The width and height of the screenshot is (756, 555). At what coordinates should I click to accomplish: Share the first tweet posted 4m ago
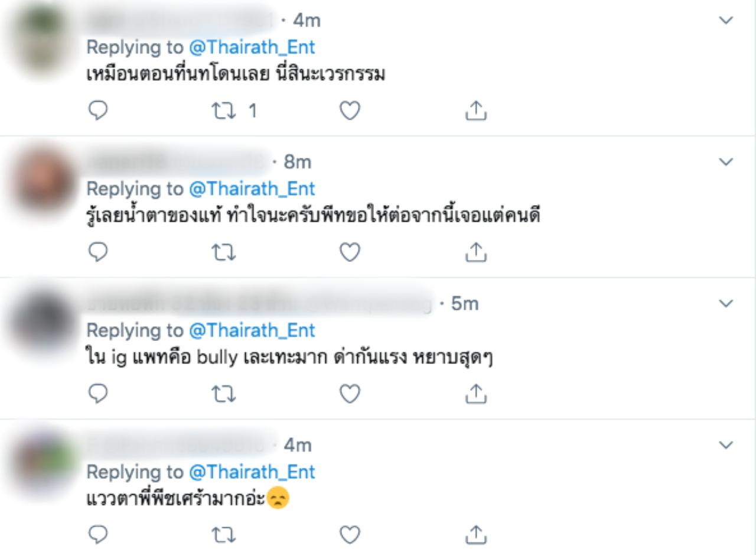[x=476, y=111]
